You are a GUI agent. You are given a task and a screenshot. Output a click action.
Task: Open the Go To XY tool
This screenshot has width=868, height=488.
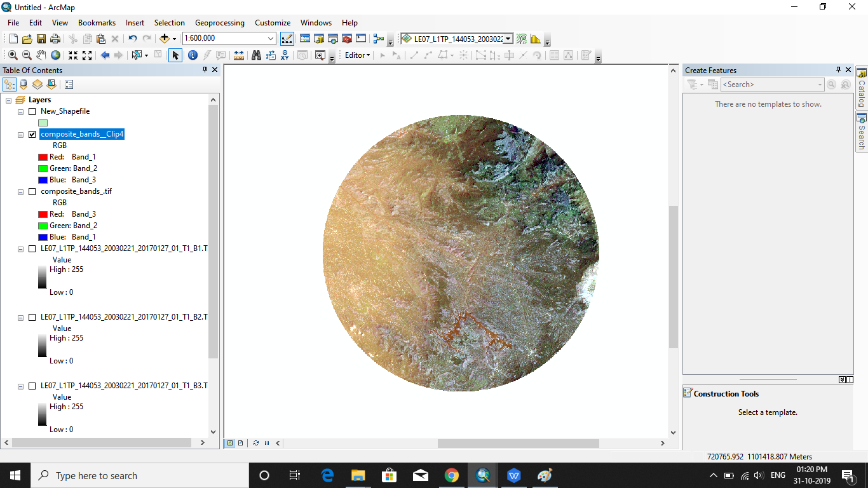point(285,55)
